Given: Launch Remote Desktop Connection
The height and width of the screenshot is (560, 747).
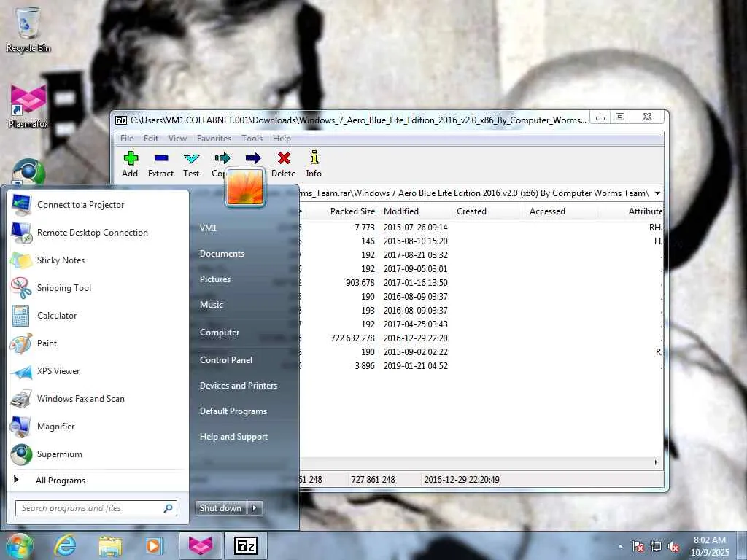Looking at the screenshot, I should [98, 233].
